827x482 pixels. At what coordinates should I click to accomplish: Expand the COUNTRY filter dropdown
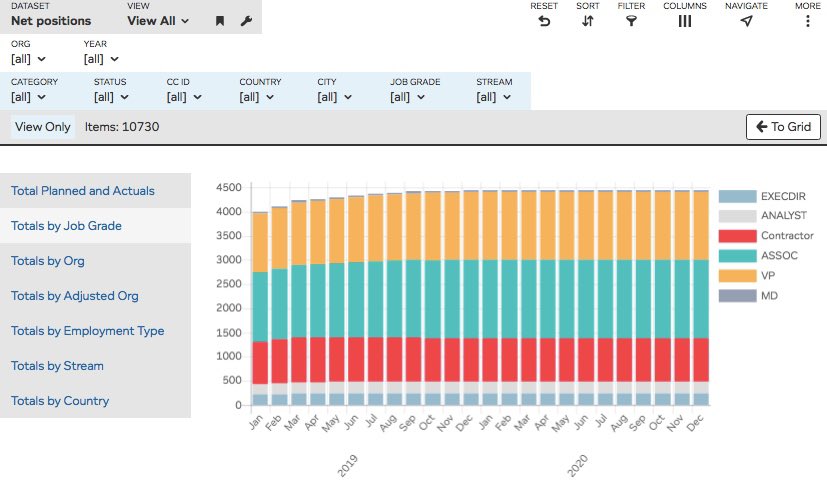click(257, 97)
